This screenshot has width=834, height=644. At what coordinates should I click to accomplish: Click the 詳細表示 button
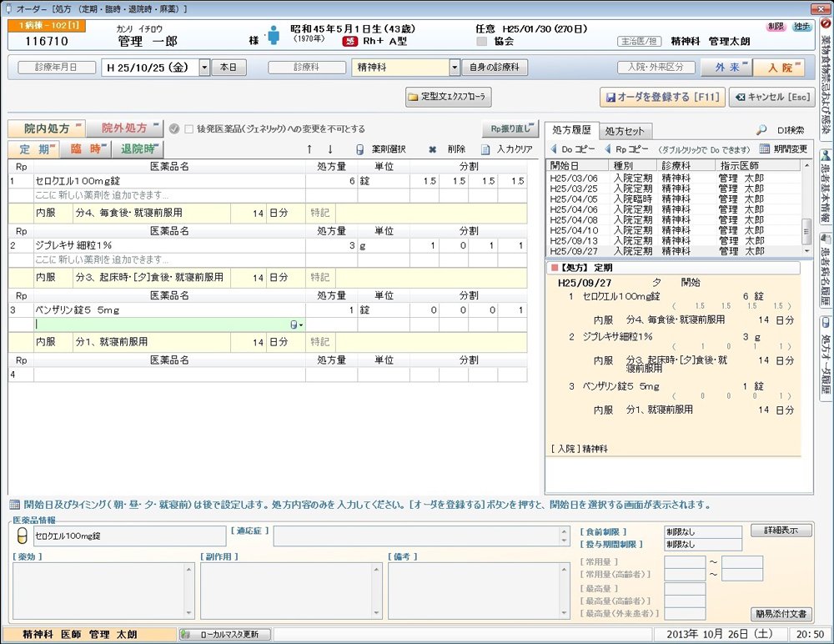[x=781, y=531]
